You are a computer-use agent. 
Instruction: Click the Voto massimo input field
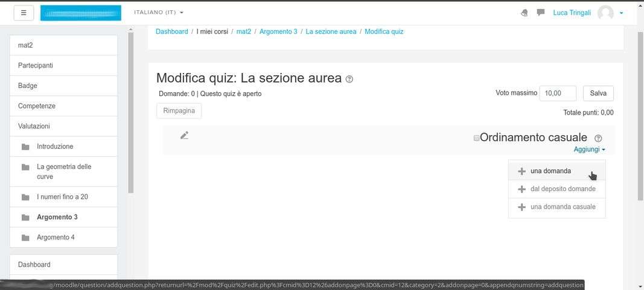click(x=558, y=93)
